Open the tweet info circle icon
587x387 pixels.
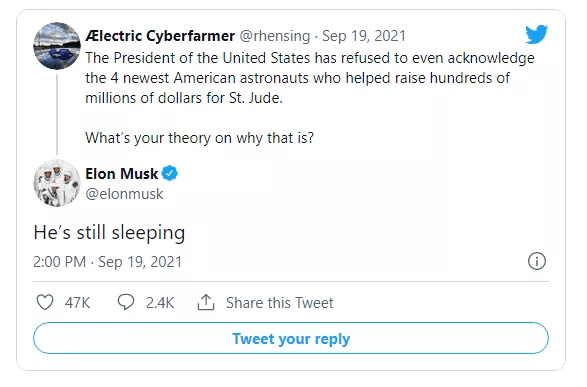pos(537,261)
